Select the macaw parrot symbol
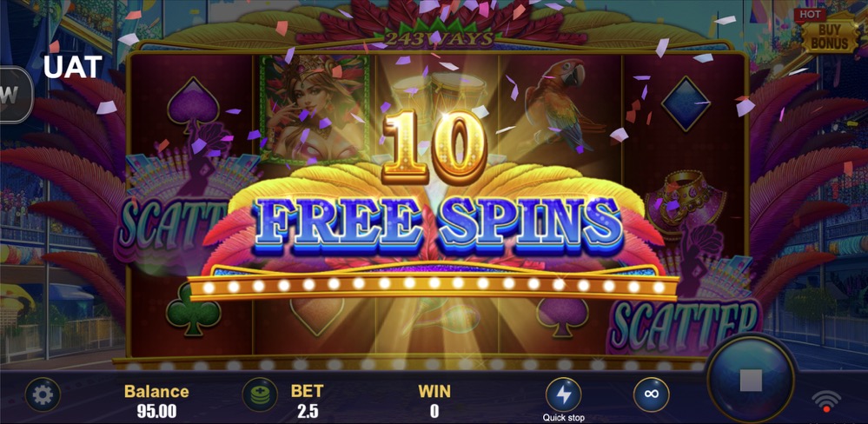 (557, 103)
